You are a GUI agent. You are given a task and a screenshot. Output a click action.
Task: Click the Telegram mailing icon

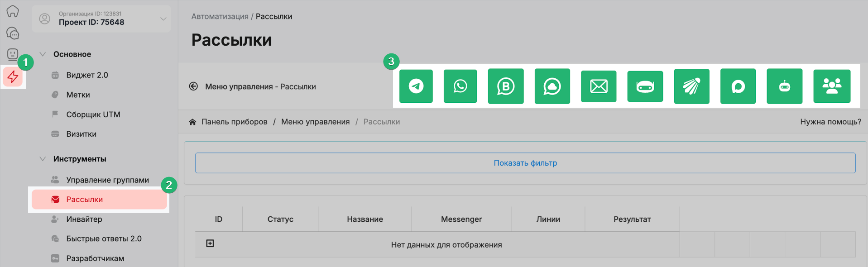click(416, 86)
